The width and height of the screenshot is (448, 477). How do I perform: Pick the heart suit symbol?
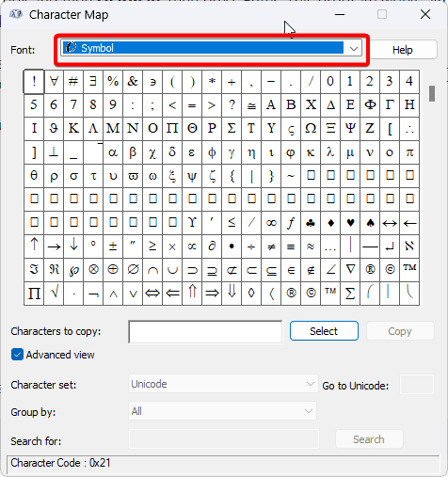coord(350,223)
